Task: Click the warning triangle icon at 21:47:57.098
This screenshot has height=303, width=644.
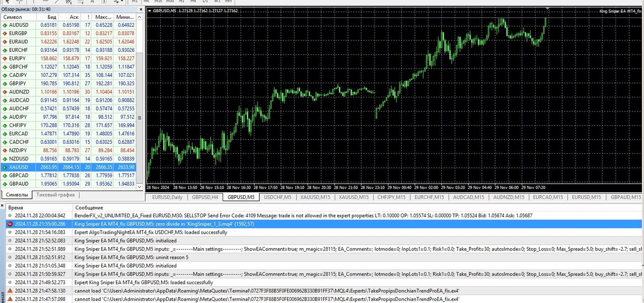Action: click(x=10, y=299)
